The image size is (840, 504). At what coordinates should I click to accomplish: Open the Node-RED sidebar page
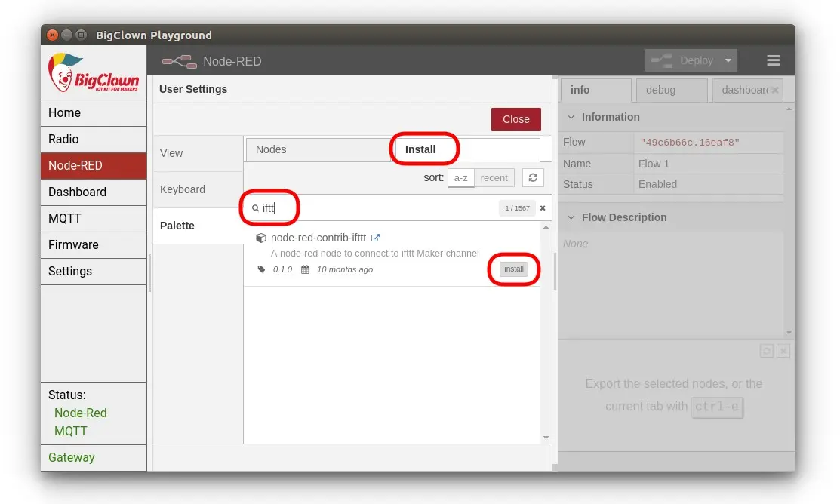pos(94,165)
